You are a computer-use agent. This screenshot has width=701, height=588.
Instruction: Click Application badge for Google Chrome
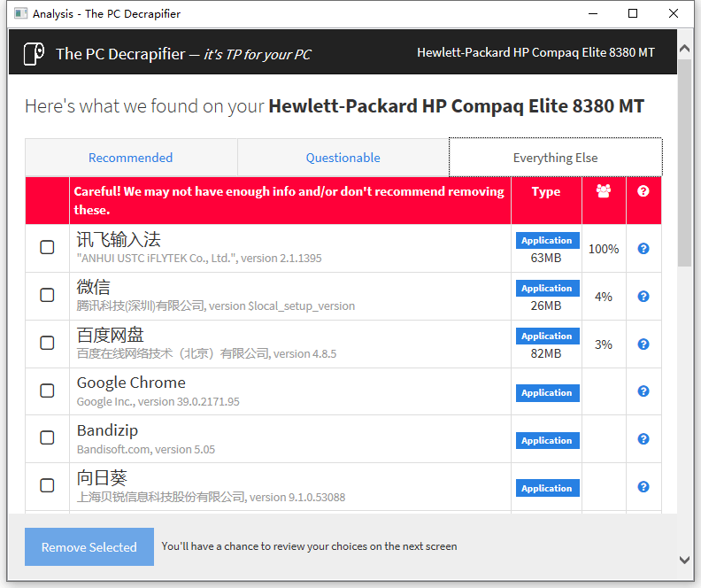click(x=547, y=393)
